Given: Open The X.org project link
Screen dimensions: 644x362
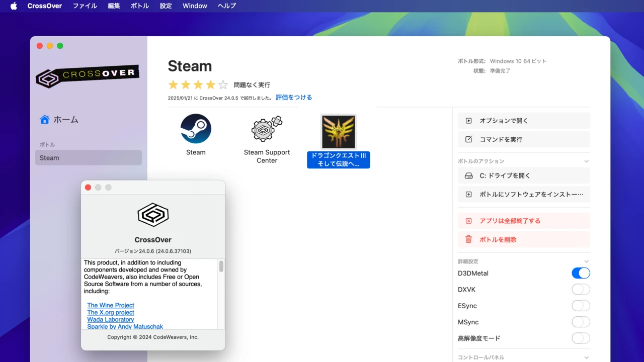Looking at the screenshot, I should 111,312.
